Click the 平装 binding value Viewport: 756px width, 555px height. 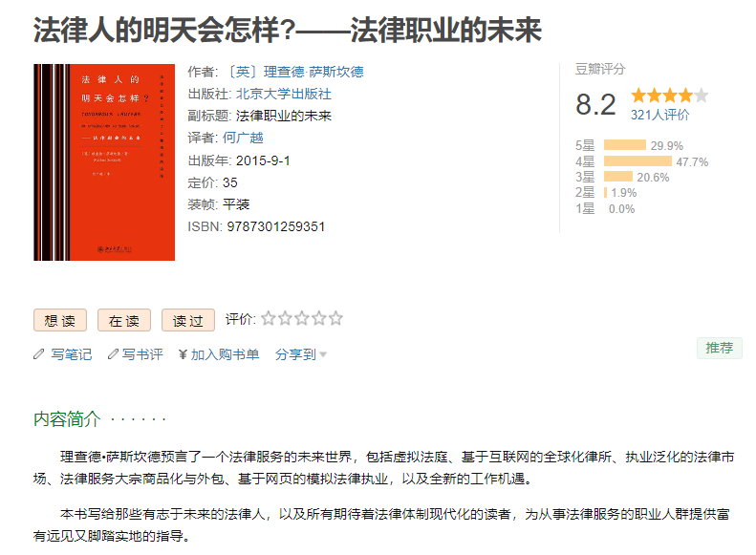click(x=236, y=204)
